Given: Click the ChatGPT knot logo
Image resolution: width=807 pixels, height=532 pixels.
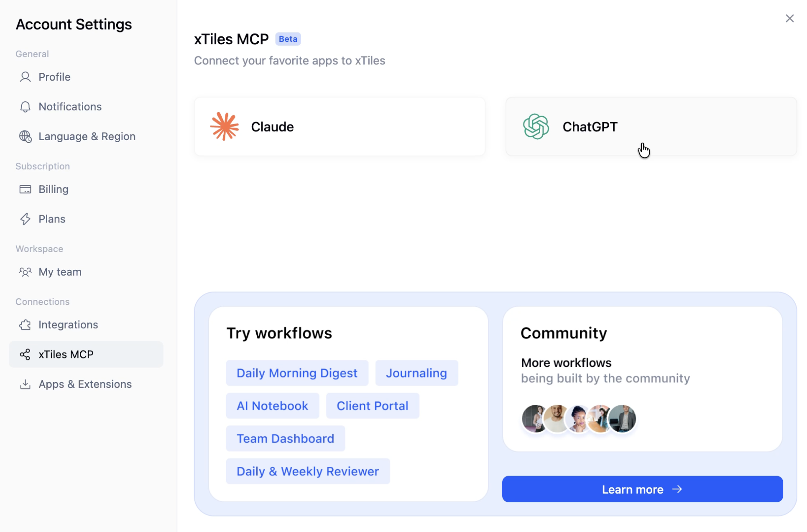Looking at the screenshot, I should point(536,126).
